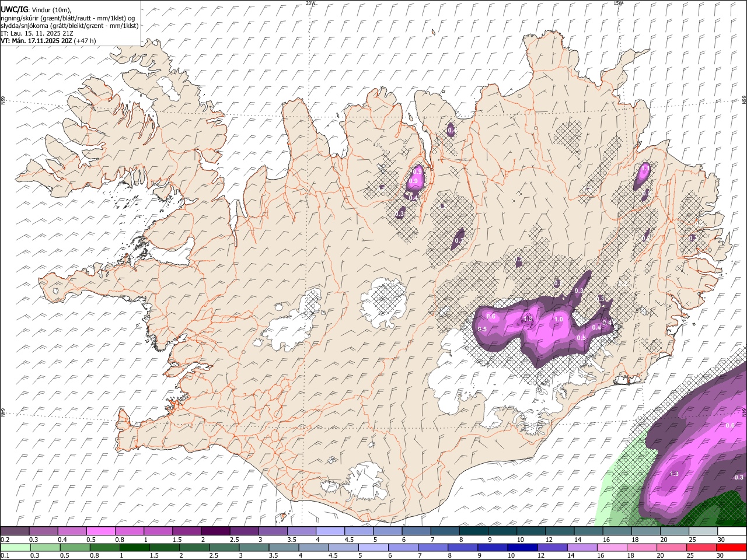747x560 pixels.
Task: Click the light grey 25–30 swatch in the upper legend row
Action: coord(703,531)
